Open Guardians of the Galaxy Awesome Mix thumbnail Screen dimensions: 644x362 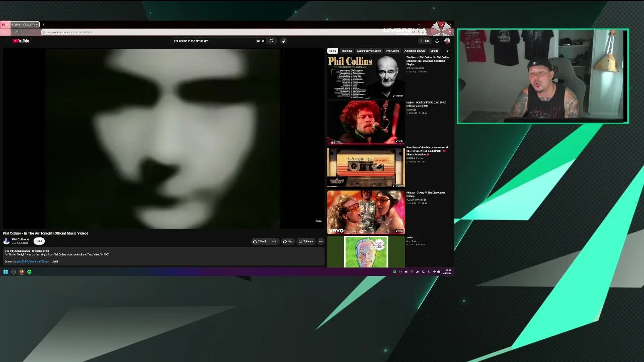pos(366,167)
